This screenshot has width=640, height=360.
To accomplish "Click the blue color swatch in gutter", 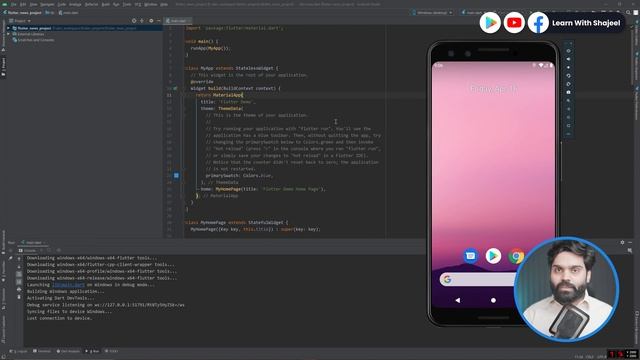I will click(x=176, y=176).
